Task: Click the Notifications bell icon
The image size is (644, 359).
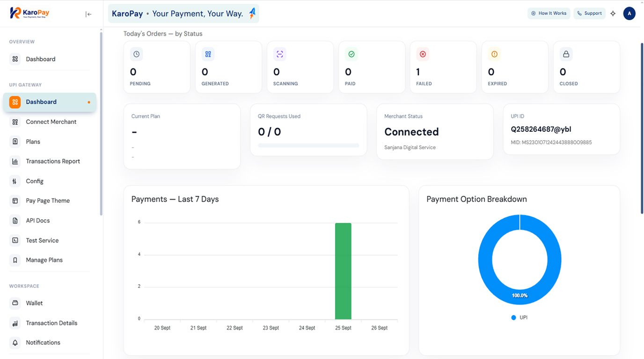Action: coord(15,343)
